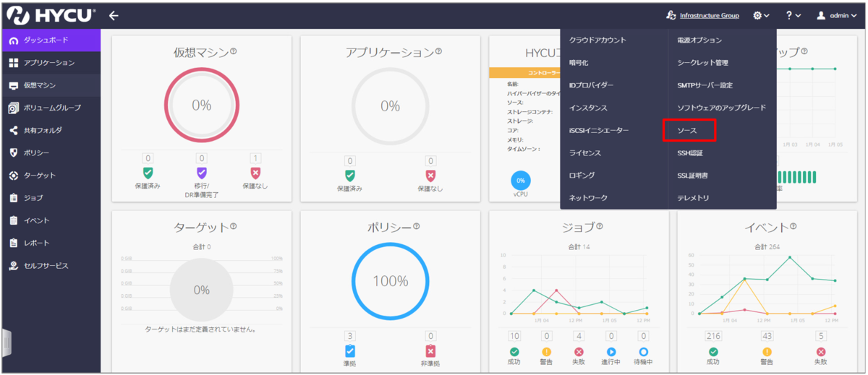Choose クラウドアカウント from the admin menu
Image resolution: width=868 pixels, height=375 pixels.
pos(597,40)
